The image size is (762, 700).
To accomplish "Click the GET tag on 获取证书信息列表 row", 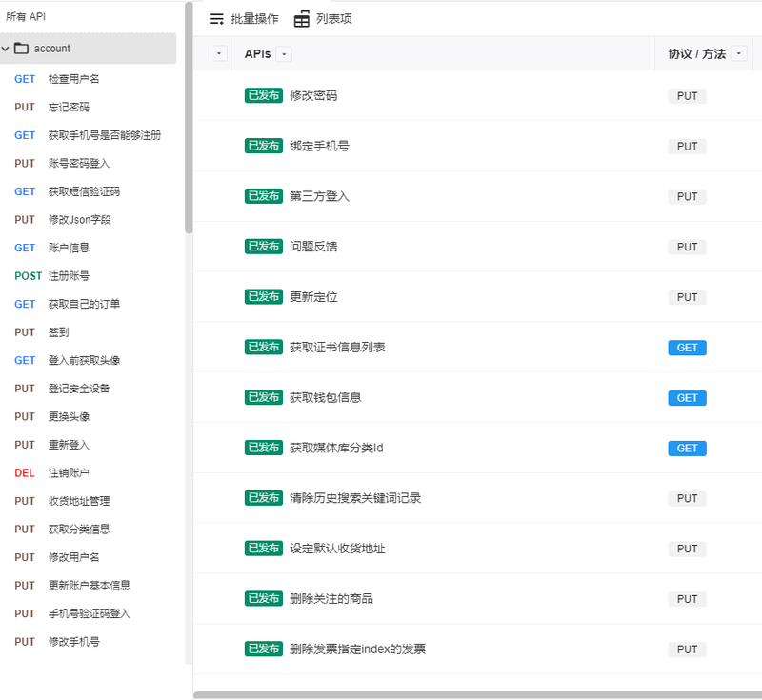I will [687, 348].
